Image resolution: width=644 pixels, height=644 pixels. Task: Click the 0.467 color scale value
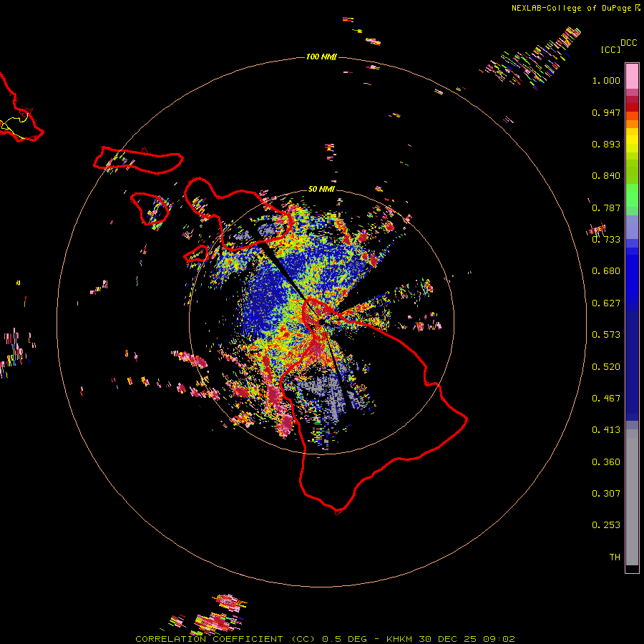606,399
